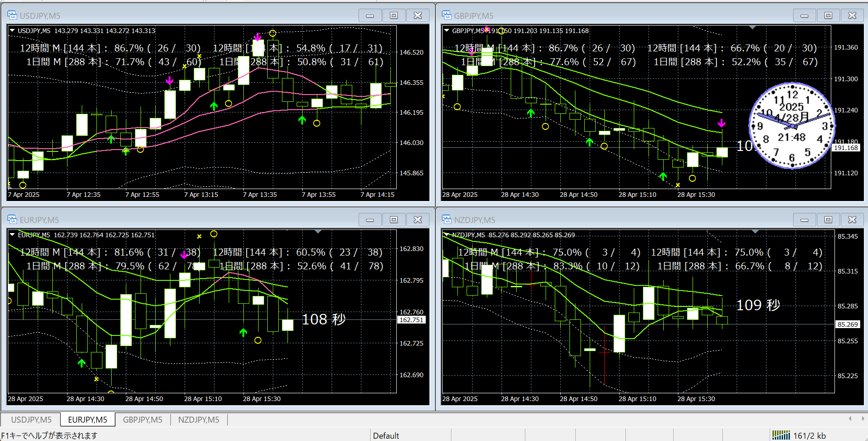
Task: Maximize the NZDJPY,M5 chart window
Action: pyautogui.click(x=828, y=220)
